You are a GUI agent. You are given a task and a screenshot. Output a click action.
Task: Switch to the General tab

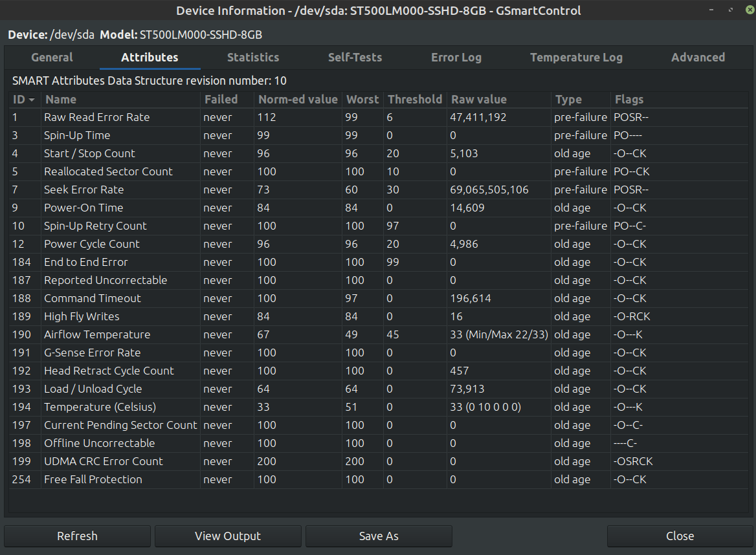coord(52,58)
